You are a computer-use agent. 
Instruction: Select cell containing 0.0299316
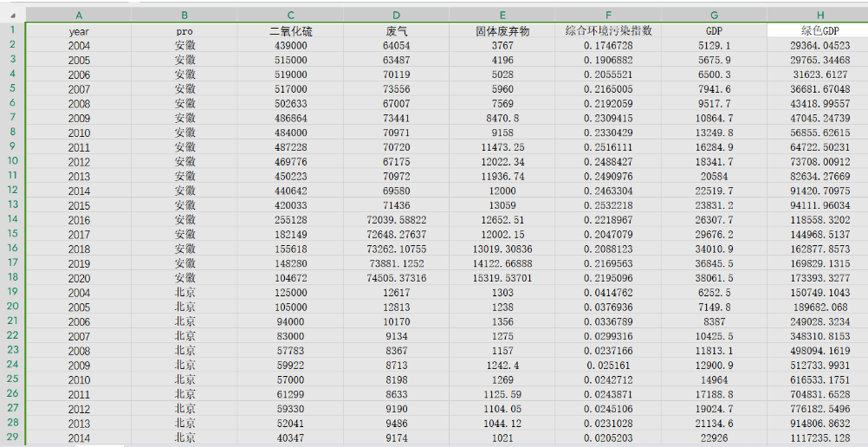608,335
